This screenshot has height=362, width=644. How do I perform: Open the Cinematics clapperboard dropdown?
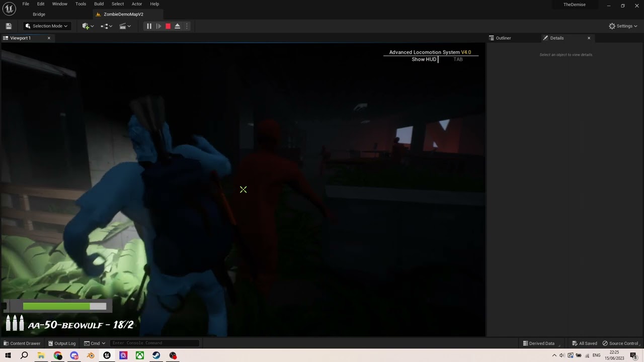click(x=125, y=26)
